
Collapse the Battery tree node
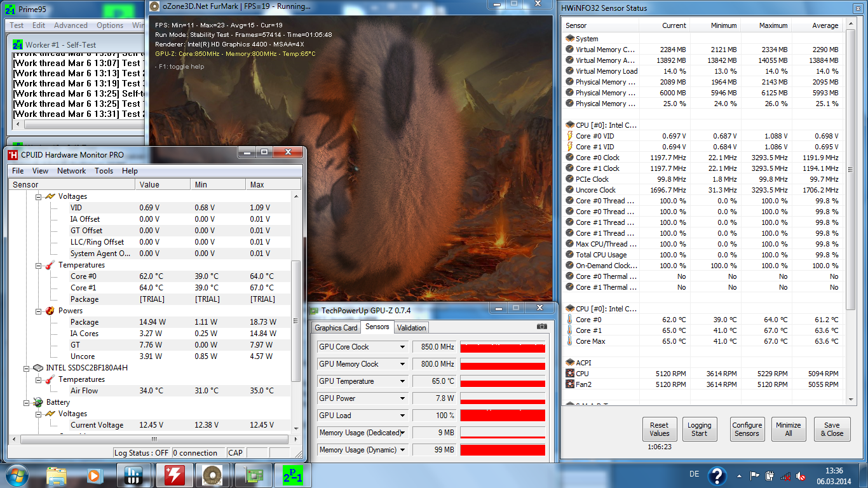point(27,402)
